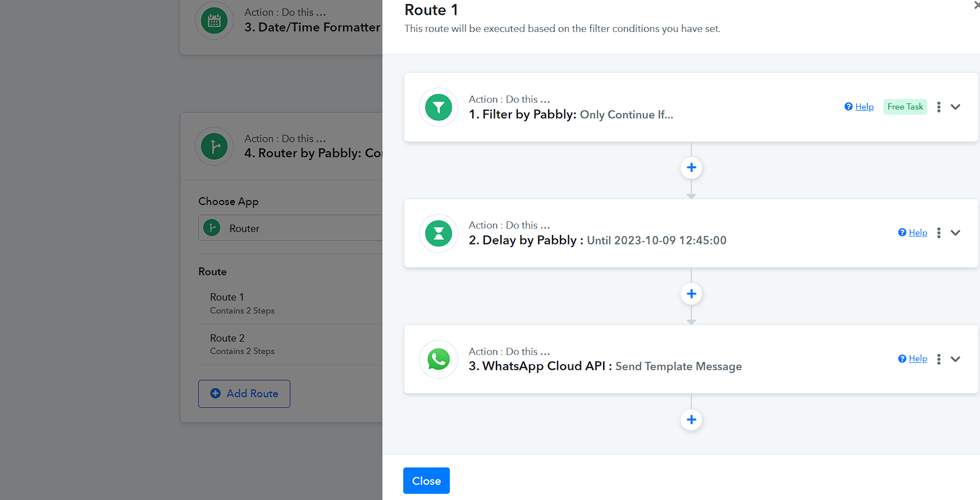Open Help link for Delay by Pabbly

click(913, 233)
